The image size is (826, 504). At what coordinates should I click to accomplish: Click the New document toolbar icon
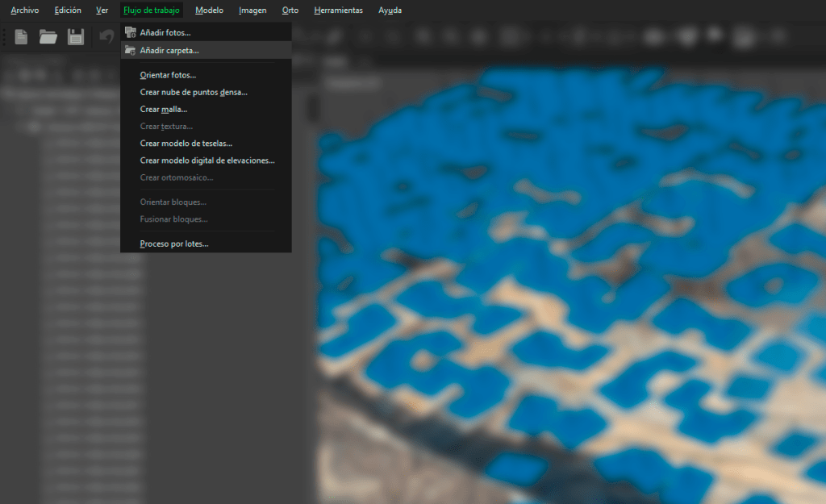[x=22, y=37]
